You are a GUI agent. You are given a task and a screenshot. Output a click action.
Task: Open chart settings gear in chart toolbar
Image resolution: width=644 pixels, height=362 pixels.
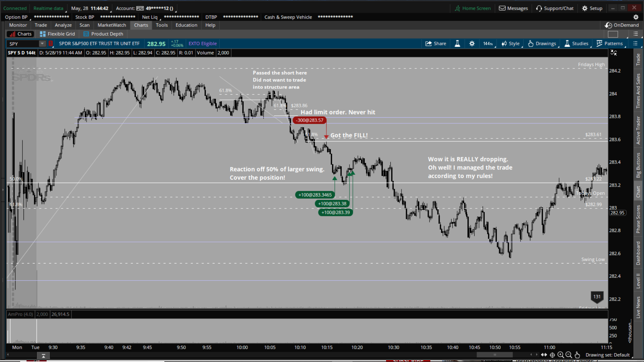(472, 44)
